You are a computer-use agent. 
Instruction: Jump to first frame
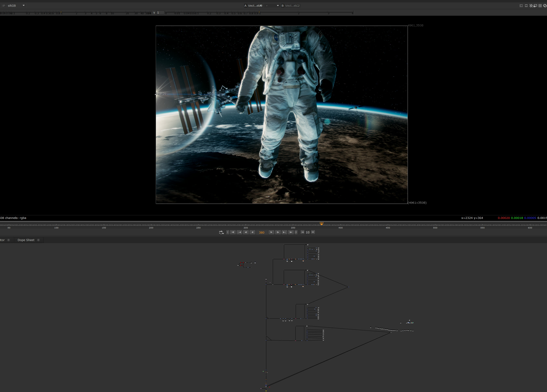coord(233,232)
